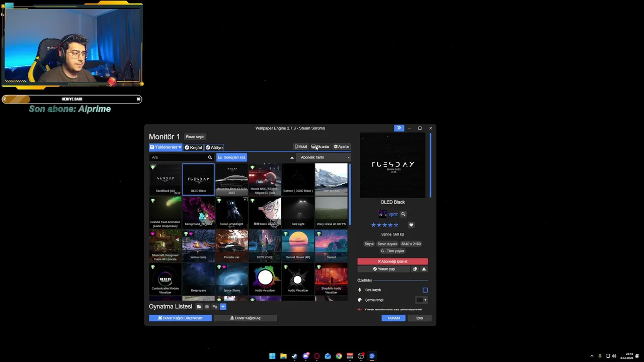
Task: Open Ayarlar settings
Action: 342,147
